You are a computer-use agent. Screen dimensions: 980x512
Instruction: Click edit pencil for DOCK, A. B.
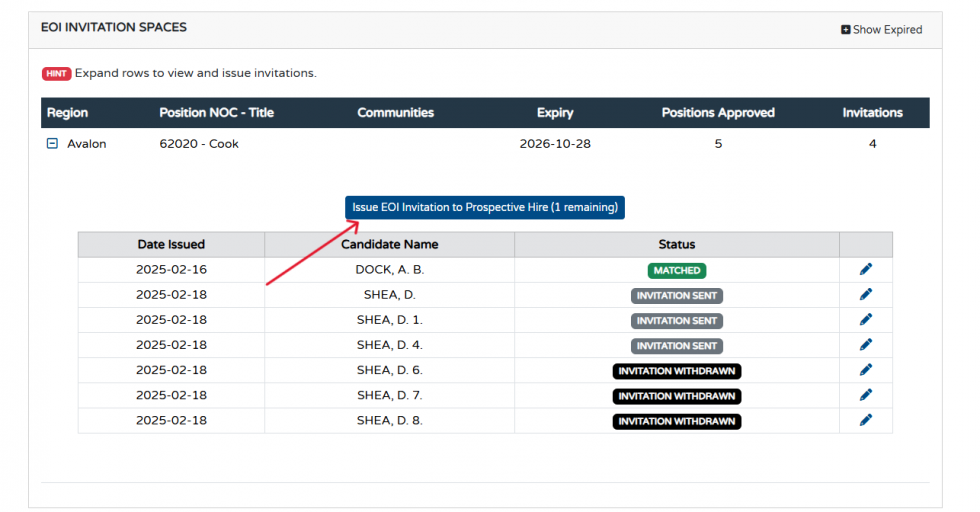point(865,269)
